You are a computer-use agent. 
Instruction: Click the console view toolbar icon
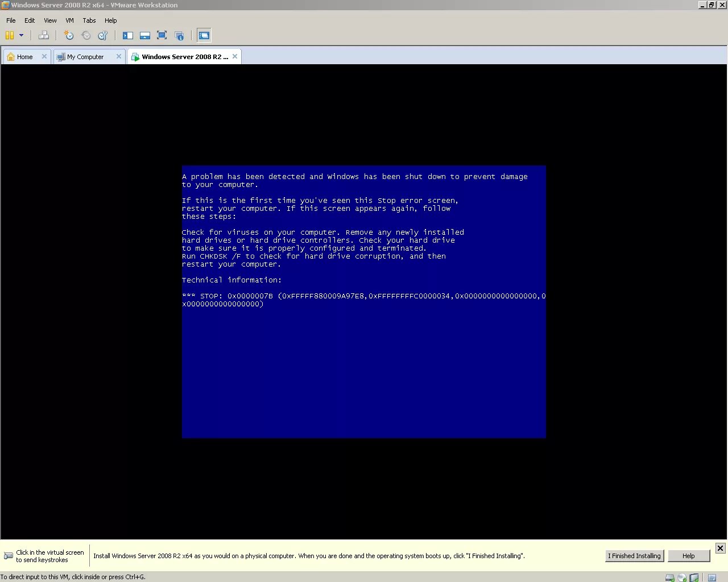pyautogui.click(x=204, y=35)
